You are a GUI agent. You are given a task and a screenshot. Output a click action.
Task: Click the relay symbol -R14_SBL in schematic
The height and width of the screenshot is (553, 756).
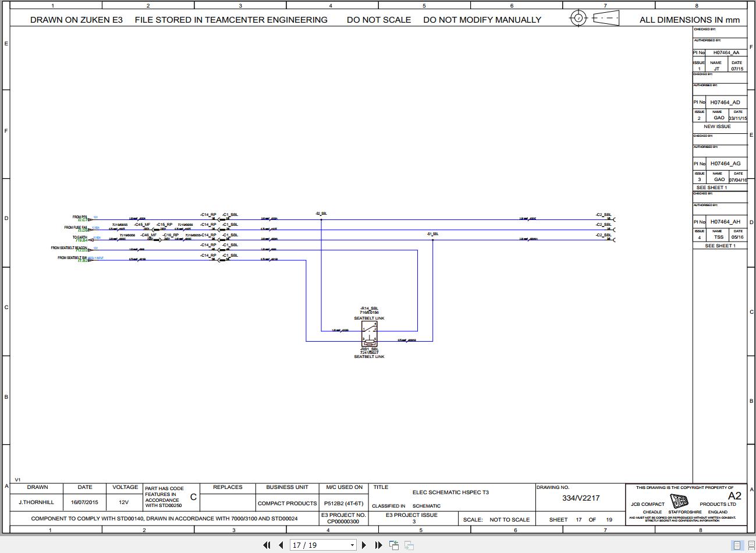tap(369, 334)
